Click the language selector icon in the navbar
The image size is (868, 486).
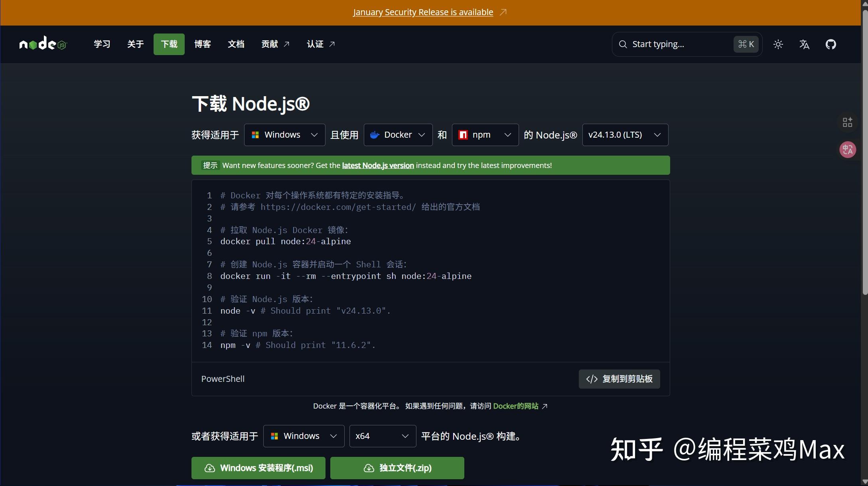coord(804,44)
